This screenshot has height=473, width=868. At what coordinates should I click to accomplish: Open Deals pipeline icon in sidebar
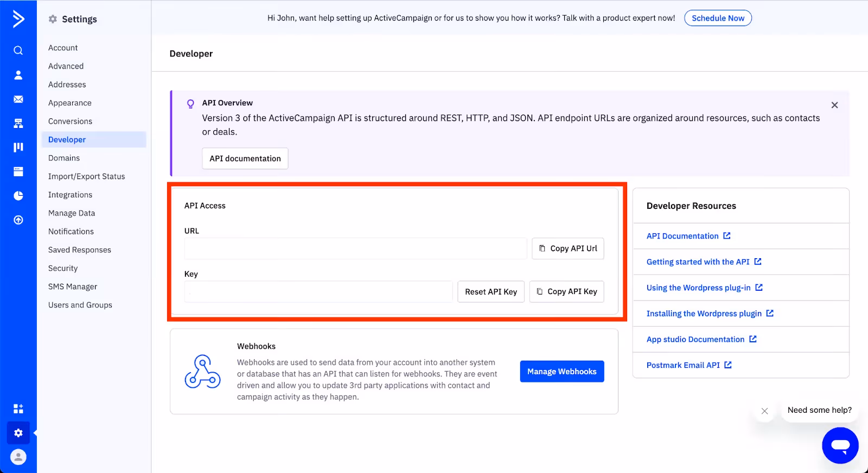18,147
